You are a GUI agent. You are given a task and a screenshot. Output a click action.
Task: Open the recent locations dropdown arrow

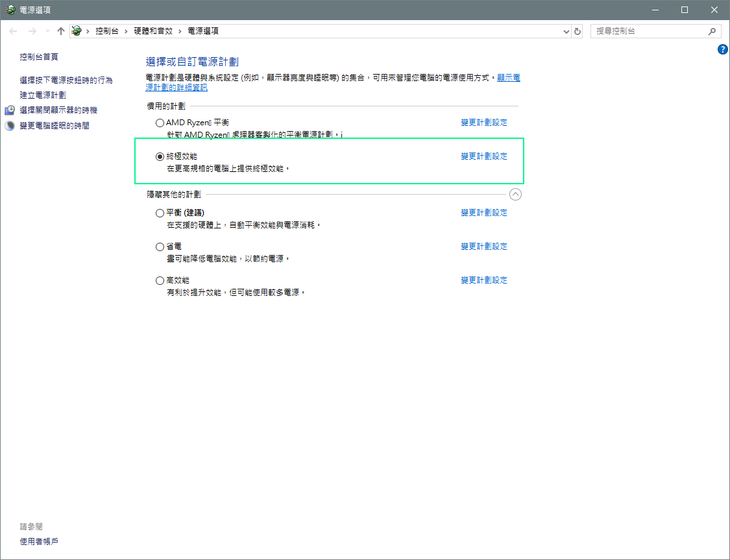pos(47,31)
